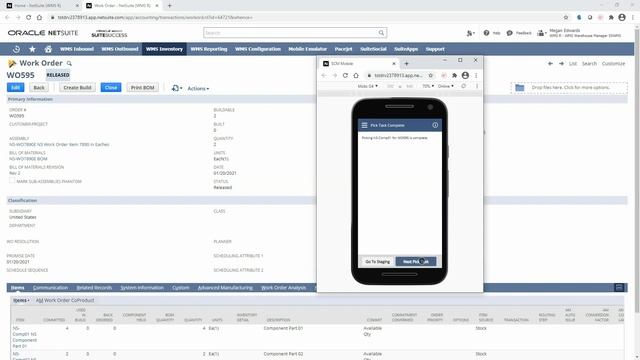The width and height of the screenshot is (640, 360).
Task: Open WMS Configuration menu
Action: [258, 49]
